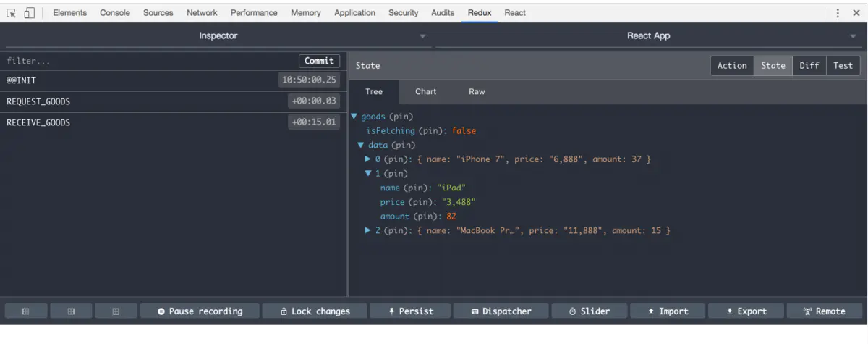868x344 pixels.
Task: Click Pause recording button
Action: click(200, 311)
